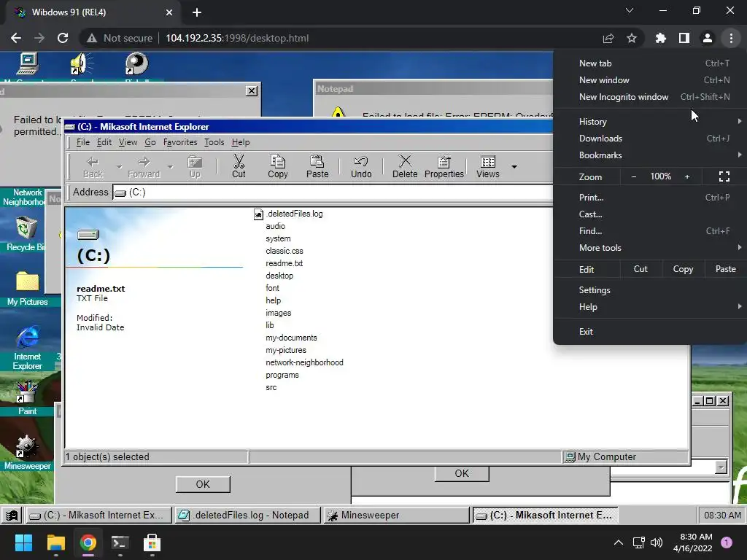
Task: Open the File menu in explorer
Action: pos(83,142)
